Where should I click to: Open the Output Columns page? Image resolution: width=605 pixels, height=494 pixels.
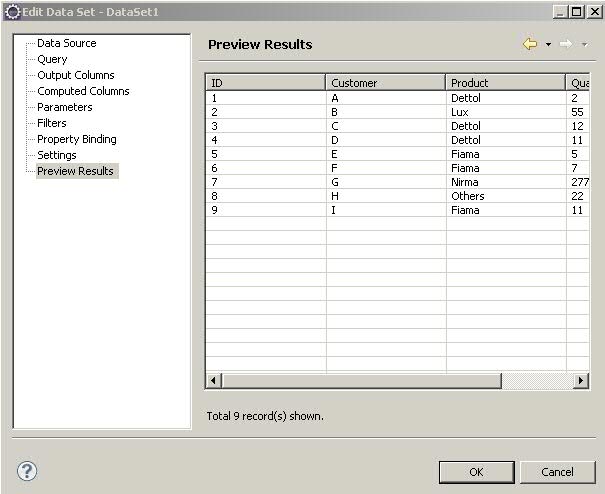tap(76, 75)
